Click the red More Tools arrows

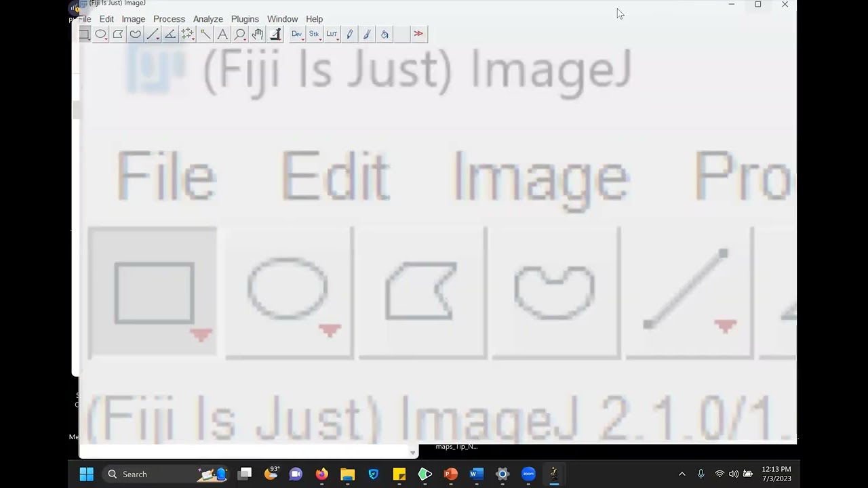[x=419, y=34]
